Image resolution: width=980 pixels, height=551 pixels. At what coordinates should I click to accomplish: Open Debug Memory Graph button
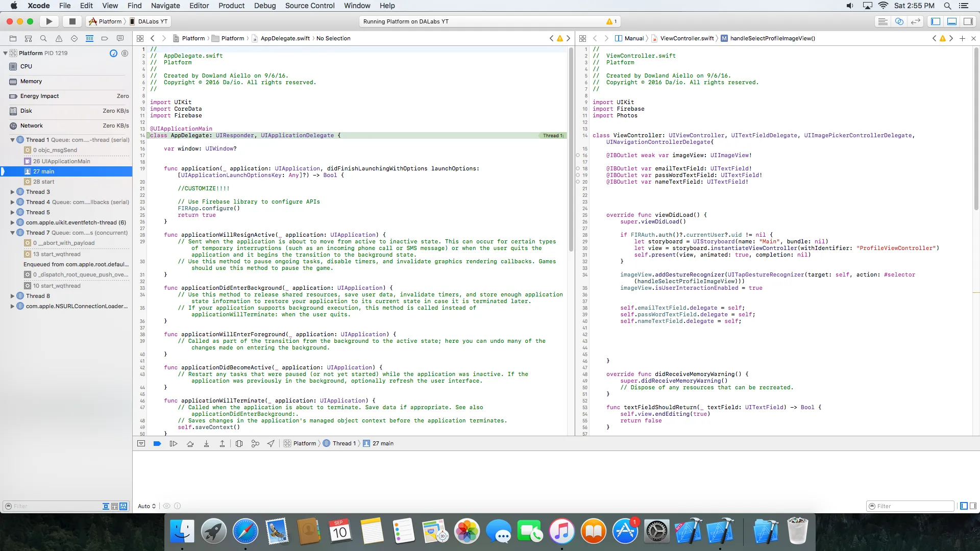(255, 443)
